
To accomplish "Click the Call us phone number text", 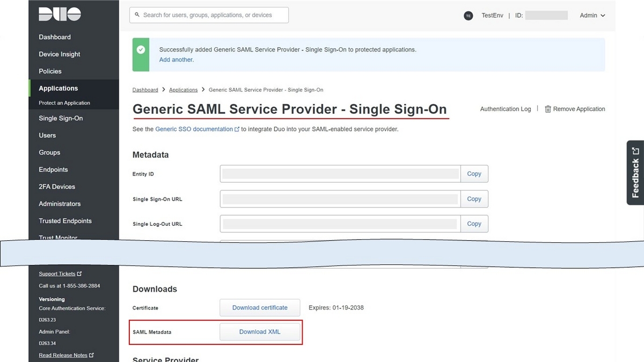I will tap(69, 286).
